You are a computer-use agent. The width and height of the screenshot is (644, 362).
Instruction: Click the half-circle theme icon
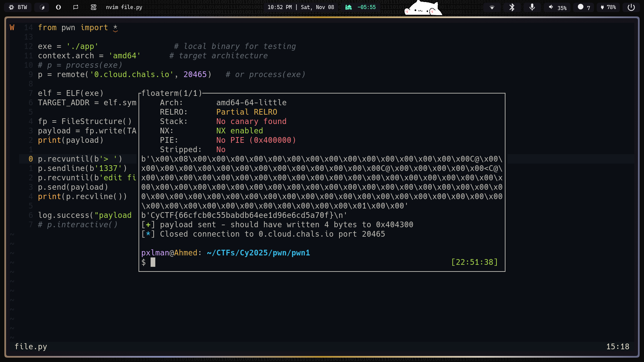58,7
